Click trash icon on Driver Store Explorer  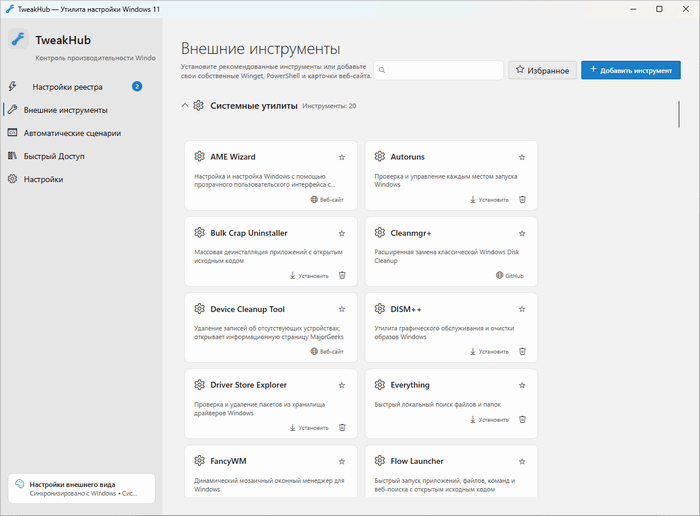click(x=342, y=428)
